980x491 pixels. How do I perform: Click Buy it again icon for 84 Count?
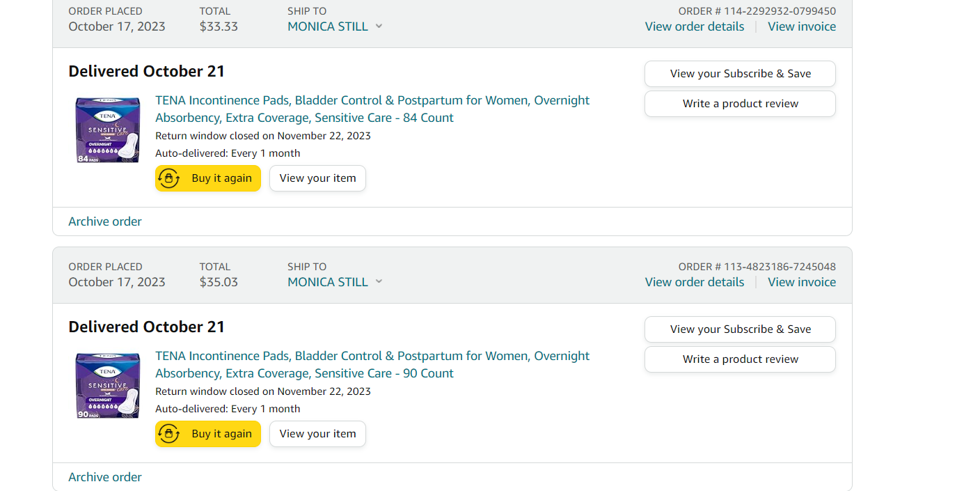coord(169,178)
